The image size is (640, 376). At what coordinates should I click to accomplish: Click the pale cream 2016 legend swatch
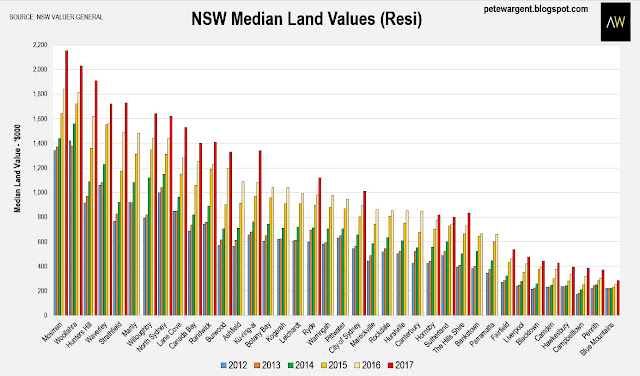click(x=357, y=365)
